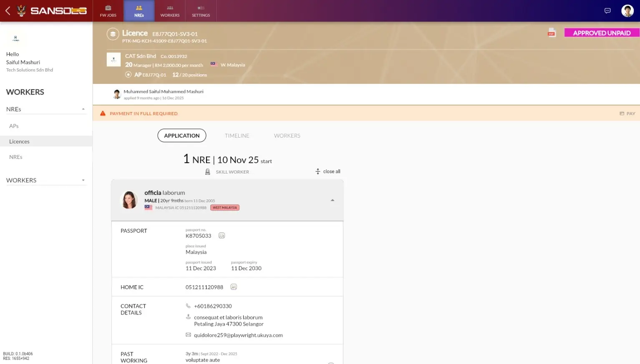Click the payment required warning icon
Viewport: 640px width, 364px height.
tap(103, 113)
